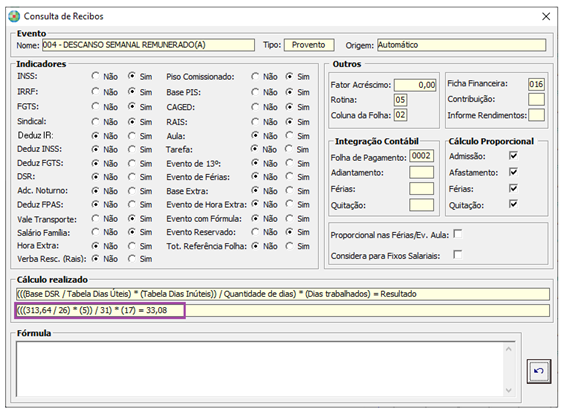Enable Considera para Fixos Salariais checkbox
The width and height of the screenshot is (567, 418).
[457, 255]
